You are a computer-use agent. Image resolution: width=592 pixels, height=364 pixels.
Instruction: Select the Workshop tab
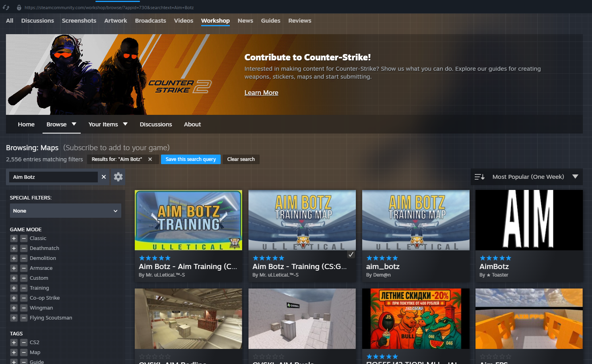click(x=215, y=21)
